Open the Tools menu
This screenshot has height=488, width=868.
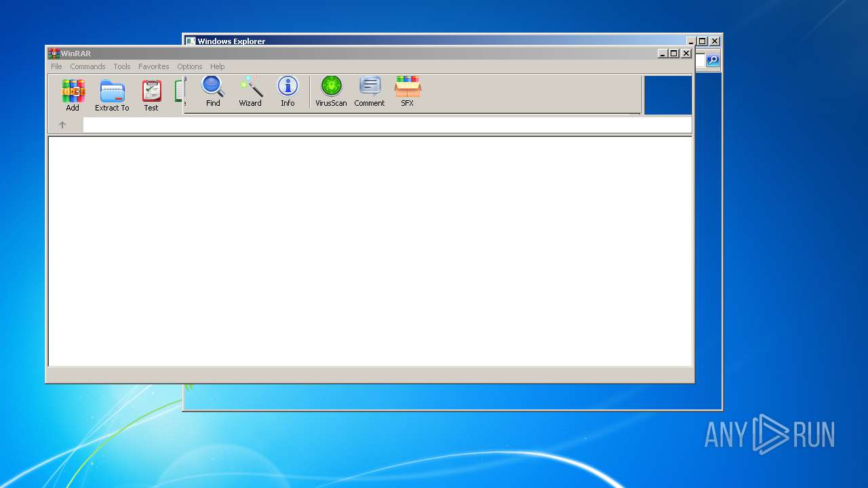(122, 66)
